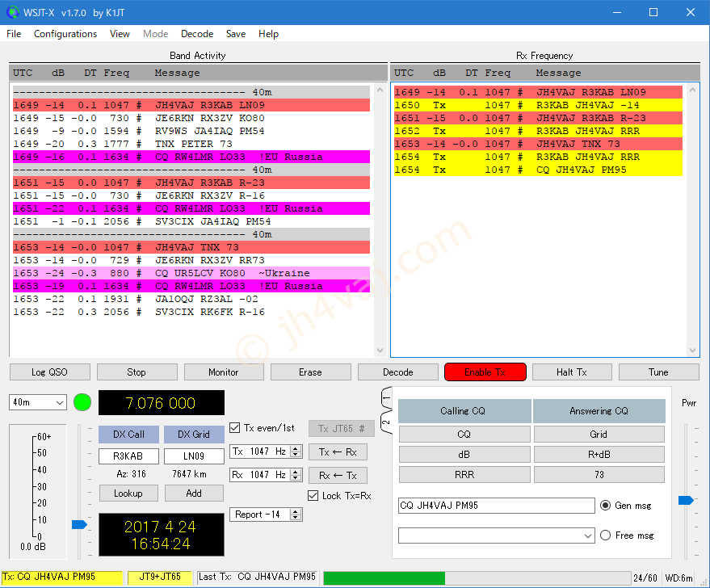This screenshot has height=588, width=710.
Task: Select the Gen msg radio button
Action: pos(606,506)
